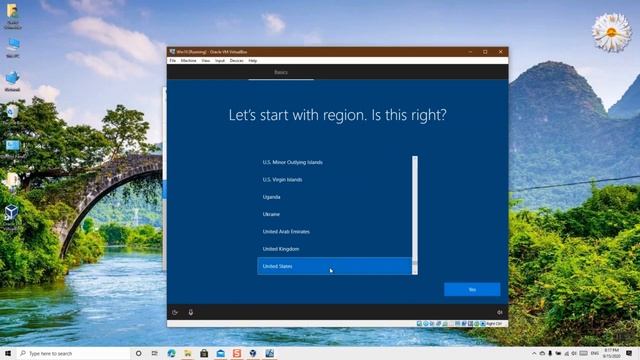
Task: Minimize the VirtualBox VM window
Action: tap(470, 52)
